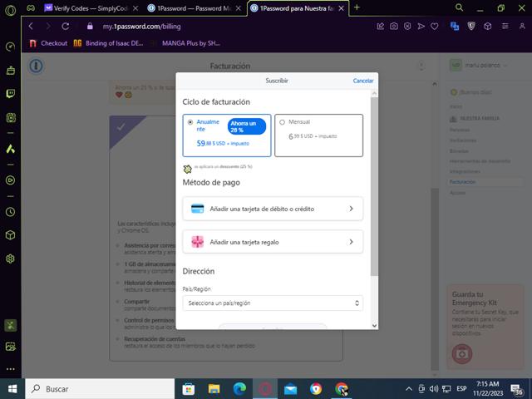532x399 pixels.
Task: Open Microsoft Edge from the taskbar
Action: (239, 389)
